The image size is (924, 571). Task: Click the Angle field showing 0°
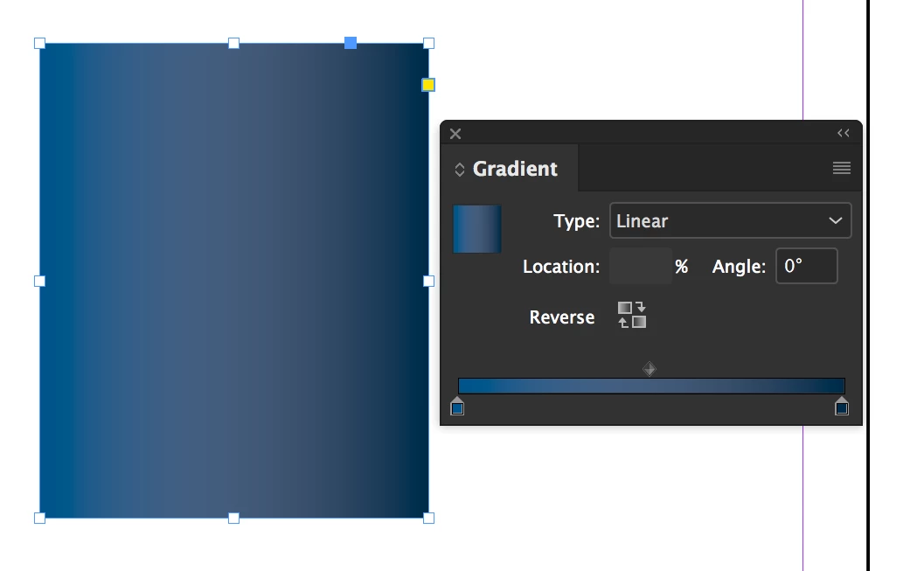[806, 267]
